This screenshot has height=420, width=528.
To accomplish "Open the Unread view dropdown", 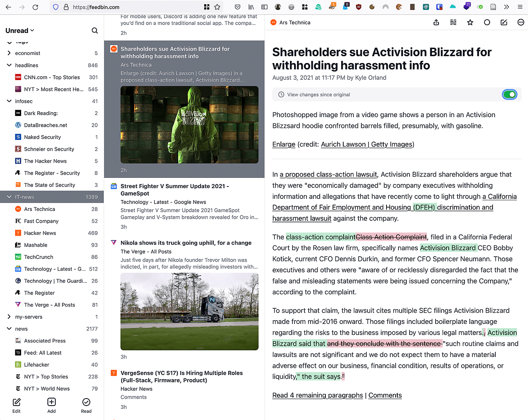I will (x=20, y=31).
